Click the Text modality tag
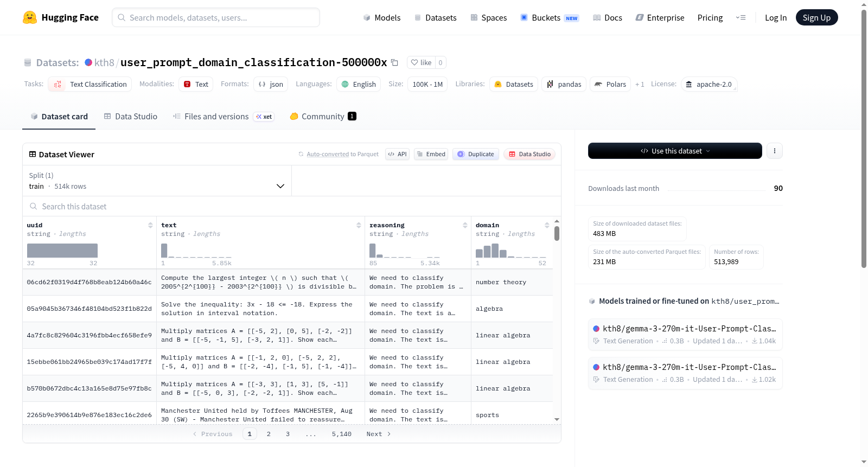 click(x=196, y=84)
